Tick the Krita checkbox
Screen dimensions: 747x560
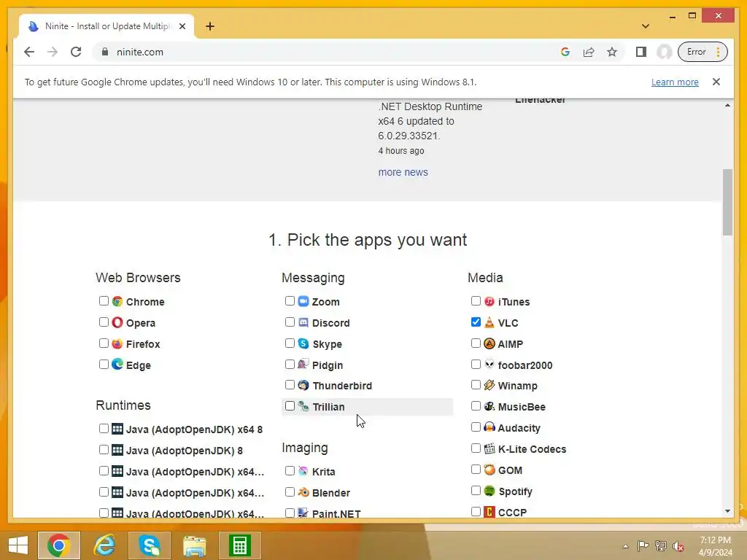coord(290,471)
